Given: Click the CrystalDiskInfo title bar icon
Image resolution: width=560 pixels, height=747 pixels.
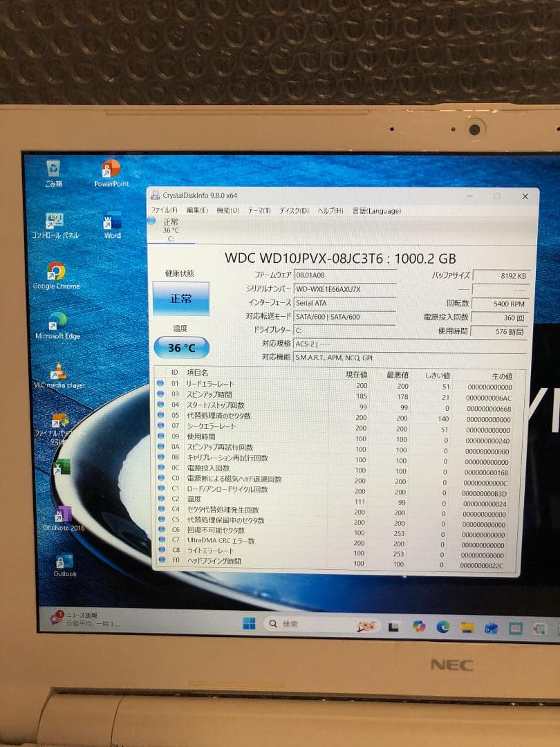Looking at the screenshot, I should point(156,195).
